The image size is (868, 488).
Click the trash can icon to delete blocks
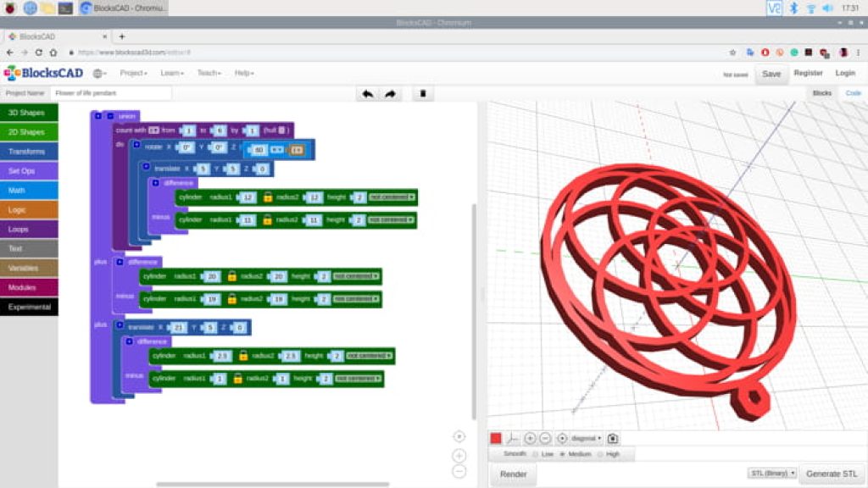coord(422,94)
